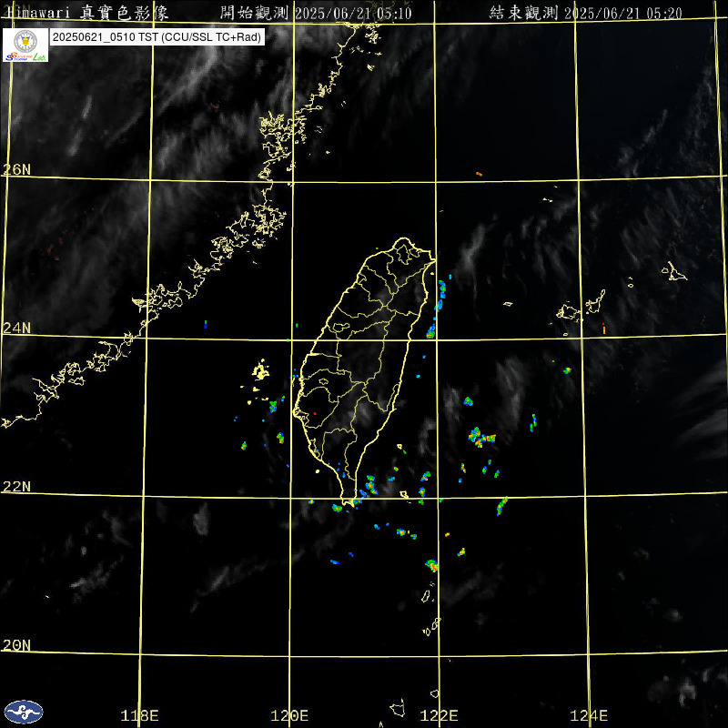Screen dimensions: 728x728
Task: Click the red dot in southwestern Taiwan
Action: point(315,413)
